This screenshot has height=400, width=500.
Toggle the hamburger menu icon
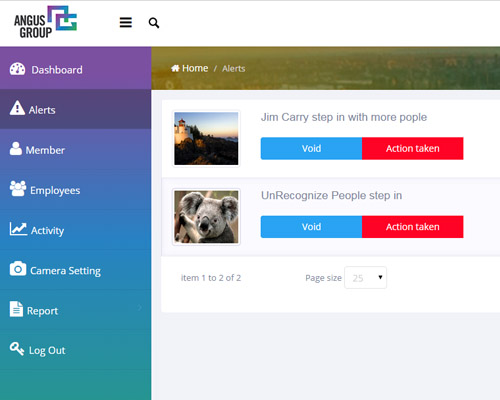pyautogui.click(x=126, y=23)
